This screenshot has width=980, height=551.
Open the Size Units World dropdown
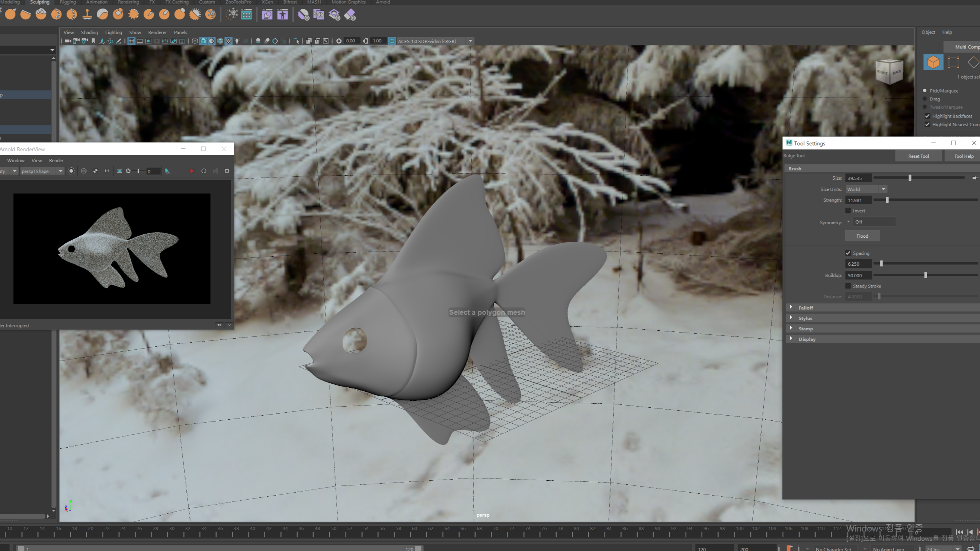point(866,189)
